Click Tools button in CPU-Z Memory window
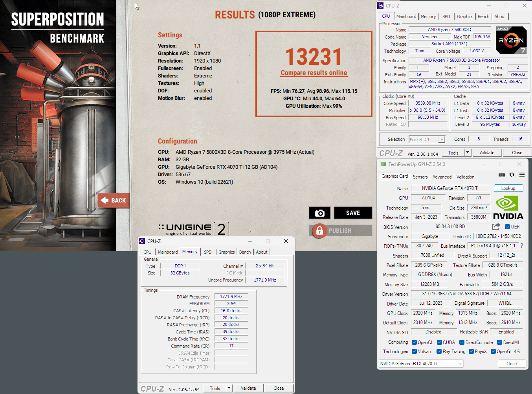This screenshot has width=532, height=394. tap(215, 388)
